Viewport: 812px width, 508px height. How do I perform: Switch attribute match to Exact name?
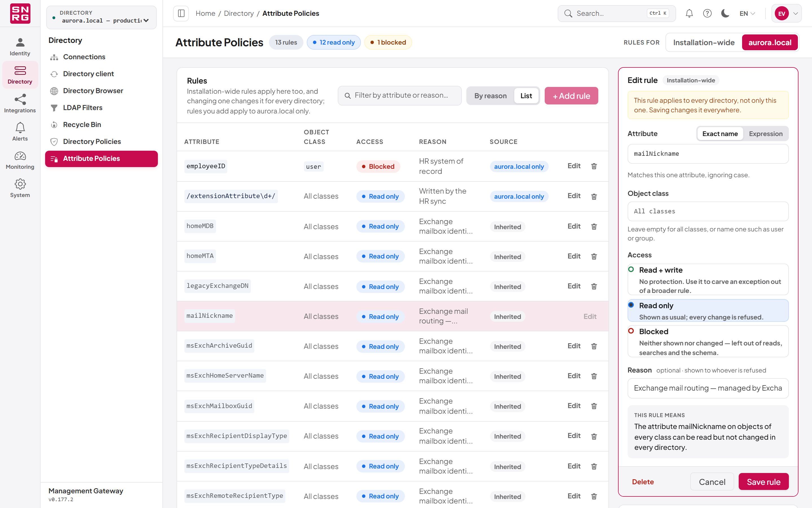tap(720, 134)
